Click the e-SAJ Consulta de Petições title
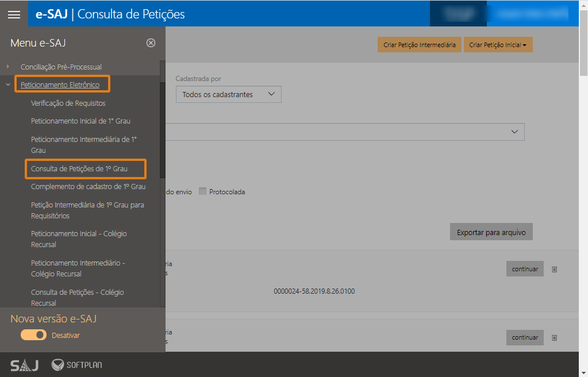Image resolution: width=588 pixels, height=377 pixels. [110, 14]
